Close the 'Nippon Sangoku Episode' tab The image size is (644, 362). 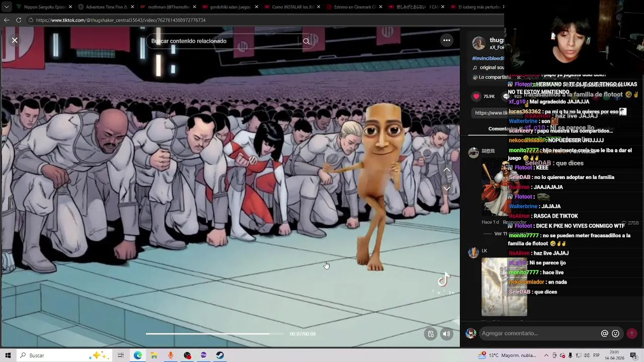click(x=70, y=7)
